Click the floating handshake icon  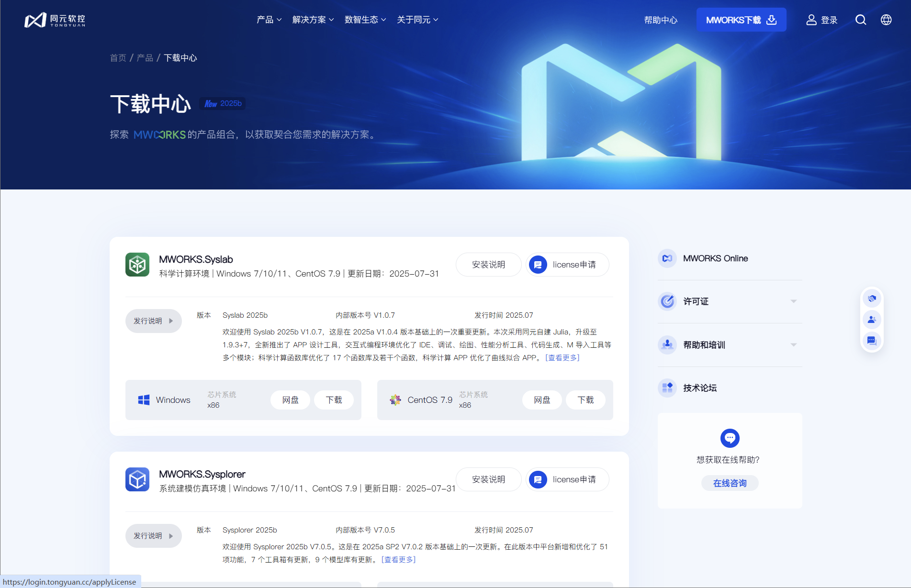[872, 299]
